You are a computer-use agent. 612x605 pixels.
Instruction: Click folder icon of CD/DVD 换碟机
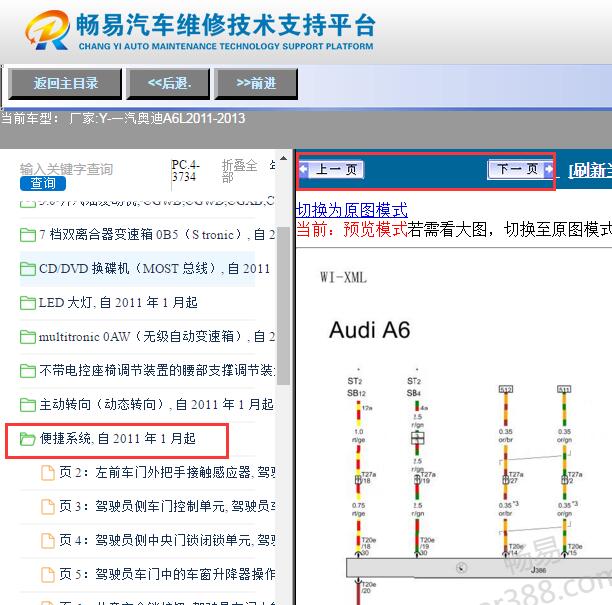tap(28, 269)
